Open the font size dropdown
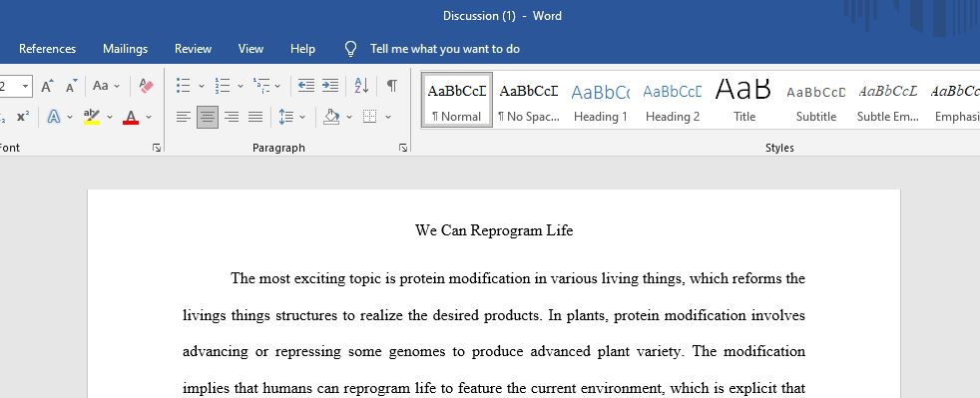The image size is (980, 398). (x=26, y=86)
